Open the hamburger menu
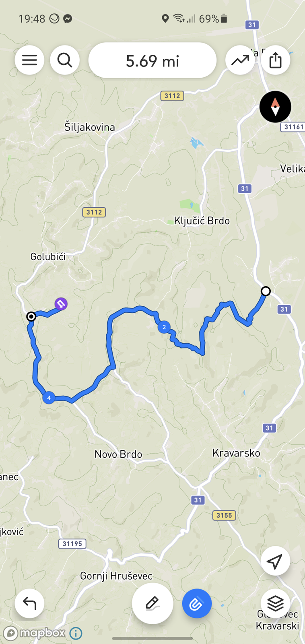This screenshot has width=305, height=644. click(29, 60)
